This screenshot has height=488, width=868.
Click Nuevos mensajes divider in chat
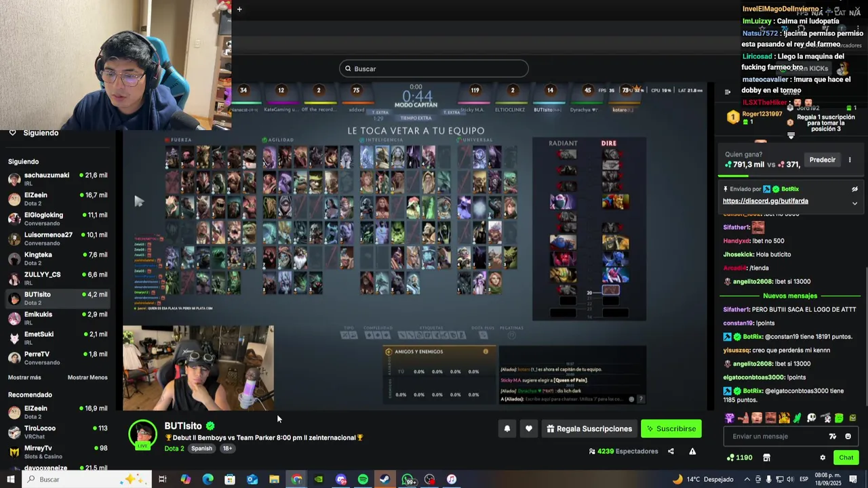790,296
